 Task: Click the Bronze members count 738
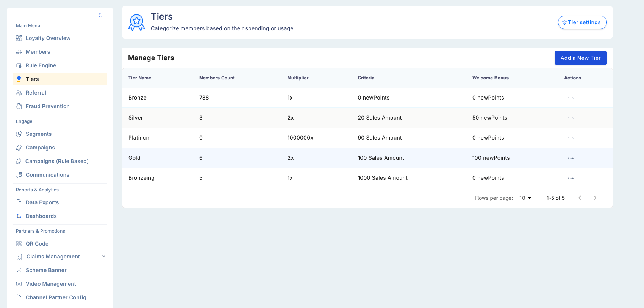coord(204,98)
